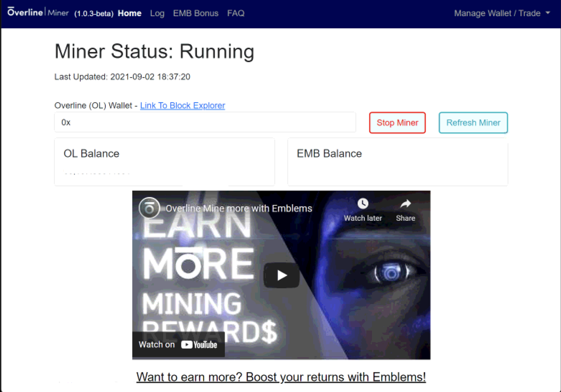
Task: Click the EMB Balance card
Action: coord(397,162)
